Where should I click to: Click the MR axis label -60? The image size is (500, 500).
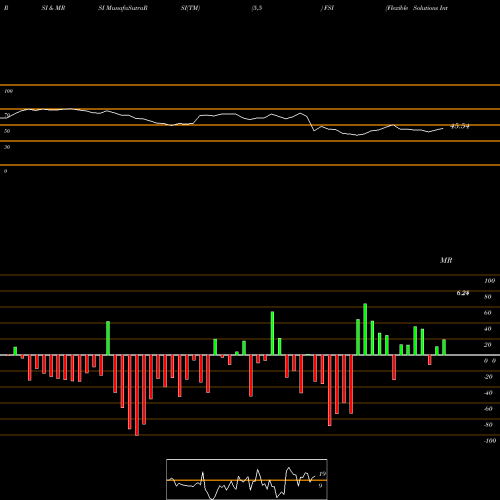point(488,409)
